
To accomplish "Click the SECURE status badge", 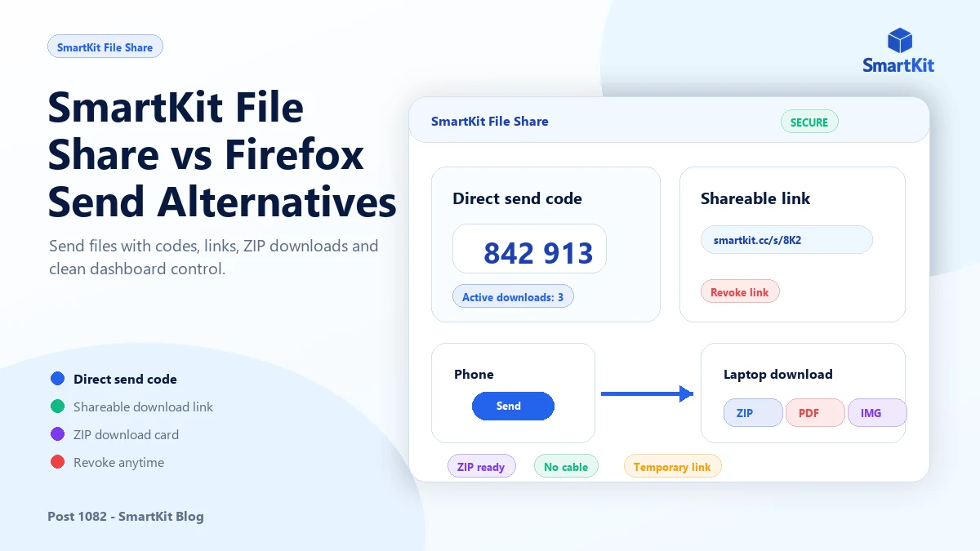I will click(809, 122).
